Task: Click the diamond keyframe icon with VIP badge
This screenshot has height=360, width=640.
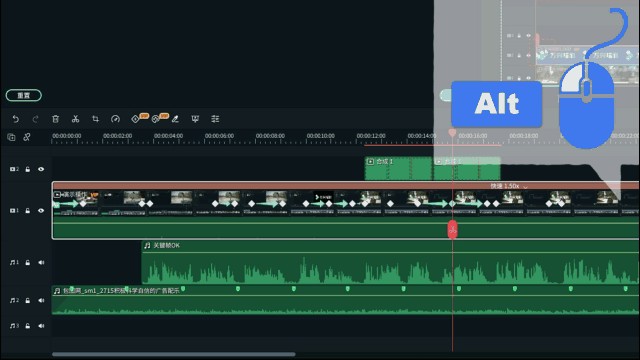Action: [x=136, y=119]
